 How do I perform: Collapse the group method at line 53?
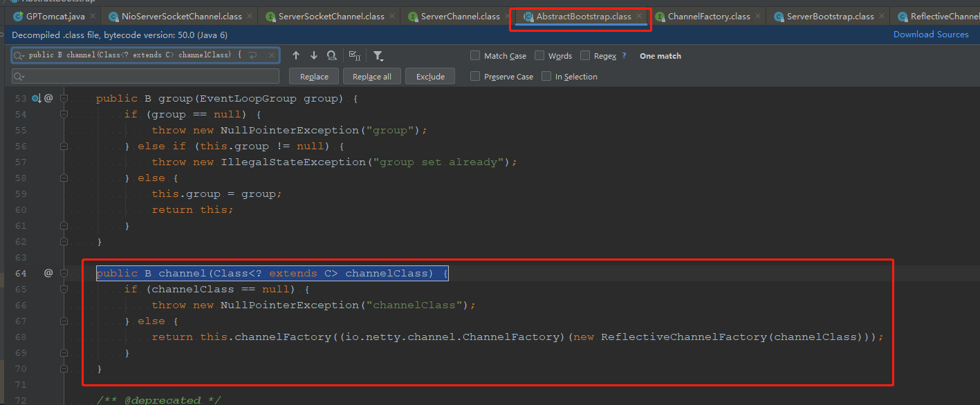[64, 98]
